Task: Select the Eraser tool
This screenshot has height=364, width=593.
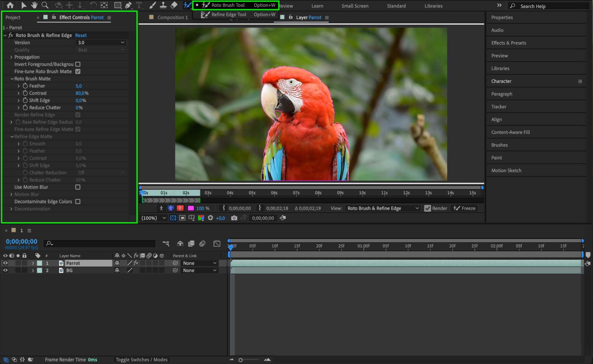Action: [x=174, y=5]
